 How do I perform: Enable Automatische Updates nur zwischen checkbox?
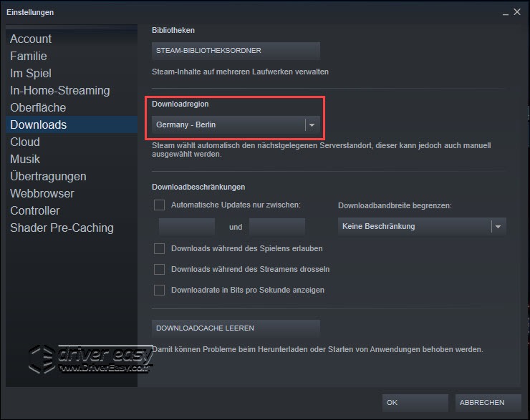pyautogui.click(x=159, y=205)
